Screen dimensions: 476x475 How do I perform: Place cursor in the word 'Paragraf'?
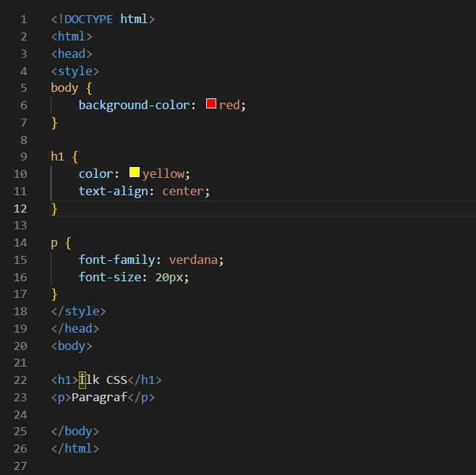99,397
